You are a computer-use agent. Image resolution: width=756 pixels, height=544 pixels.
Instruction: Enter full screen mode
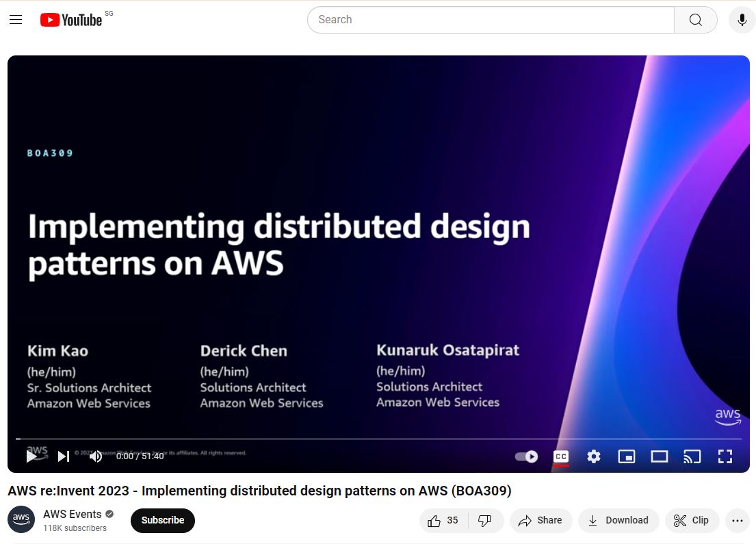[x=725, y=456]
